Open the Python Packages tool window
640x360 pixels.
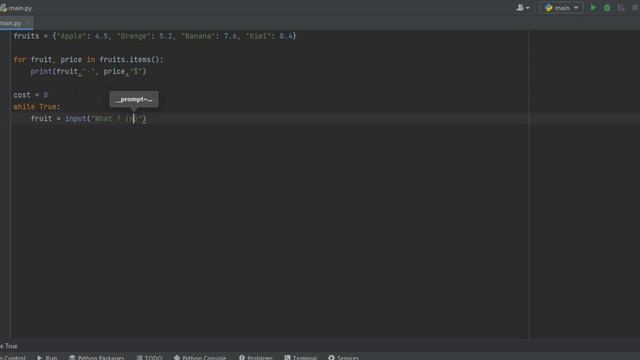pos(96,358)
